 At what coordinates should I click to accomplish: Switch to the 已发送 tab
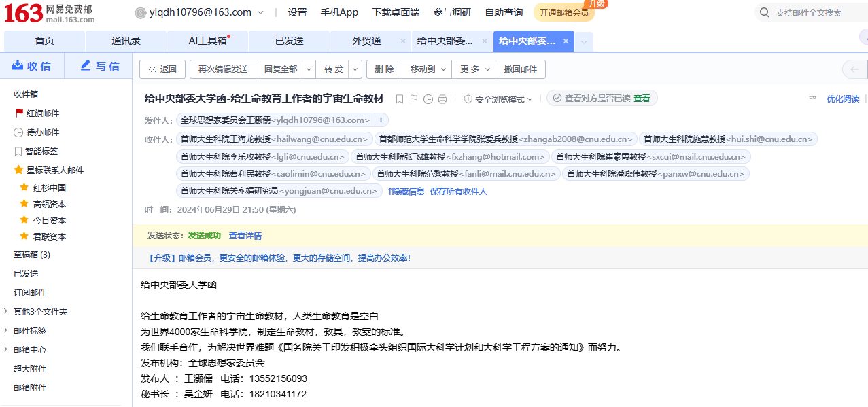(289, 41)
